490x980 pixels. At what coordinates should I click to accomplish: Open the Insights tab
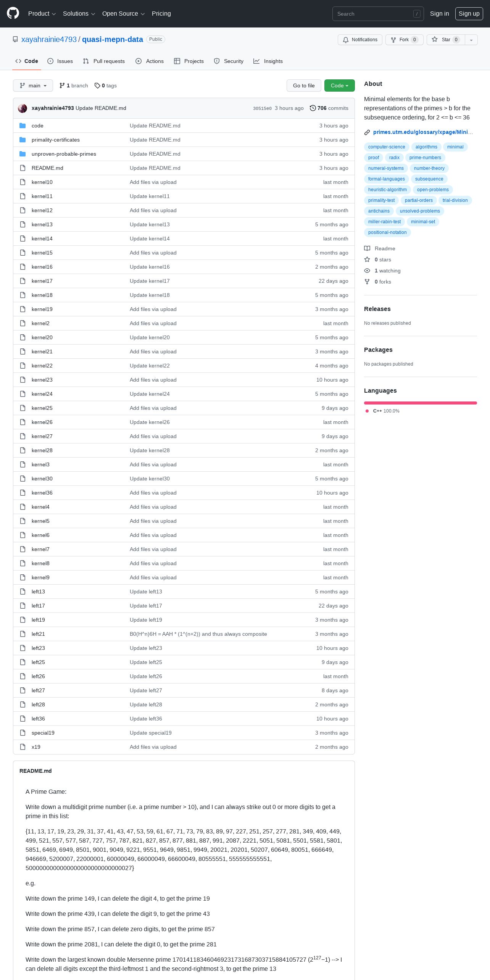point(268,61)
